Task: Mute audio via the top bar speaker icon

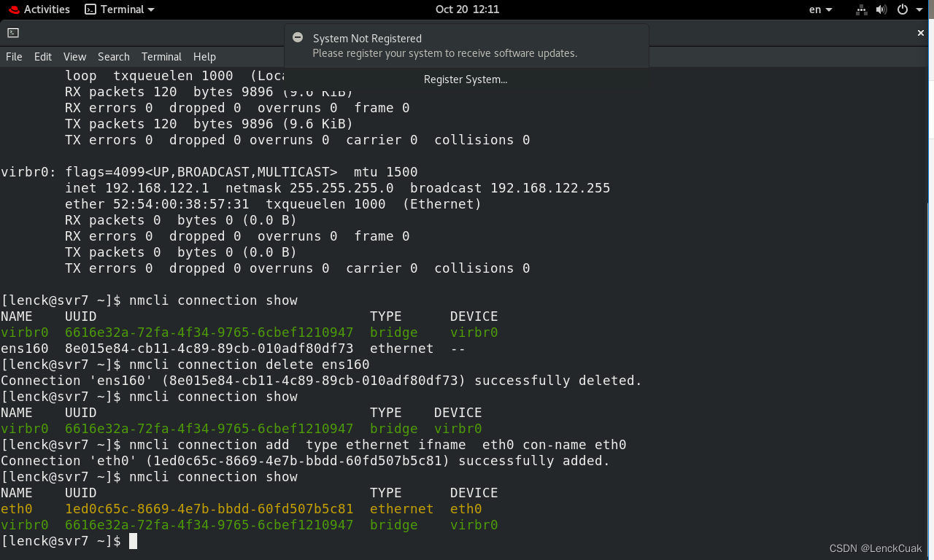Action: [x=881, y=9]
